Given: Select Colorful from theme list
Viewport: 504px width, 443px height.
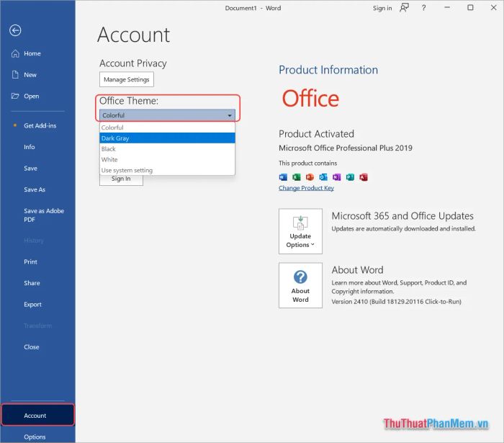Looking at the screenshot, I should (167, 127).
